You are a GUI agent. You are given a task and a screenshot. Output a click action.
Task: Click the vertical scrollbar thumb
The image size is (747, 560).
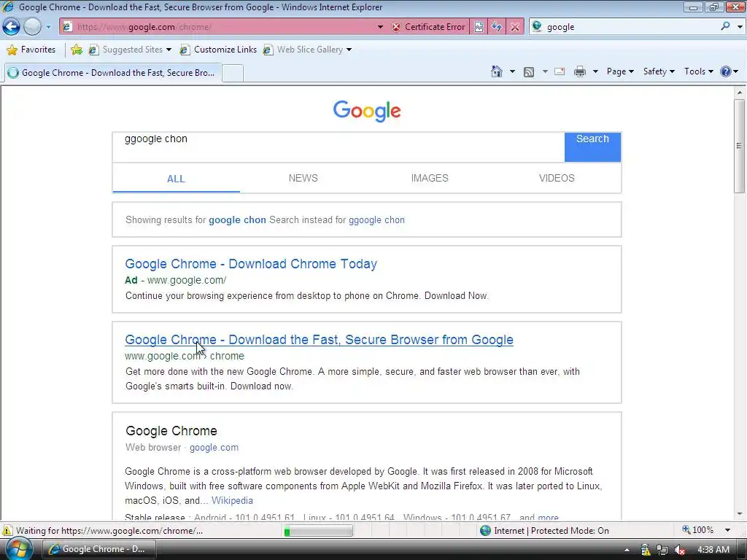(740, 146)
